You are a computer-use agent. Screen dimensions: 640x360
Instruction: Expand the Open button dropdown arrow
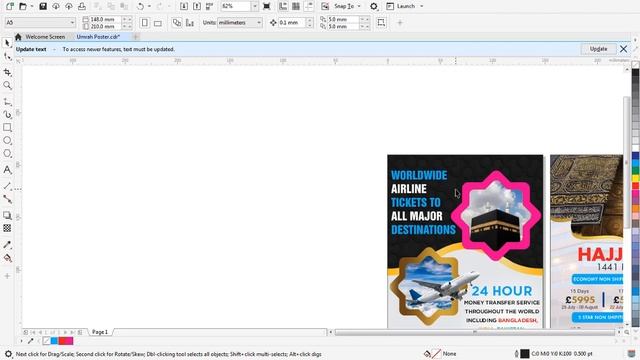tap(31, 6)
